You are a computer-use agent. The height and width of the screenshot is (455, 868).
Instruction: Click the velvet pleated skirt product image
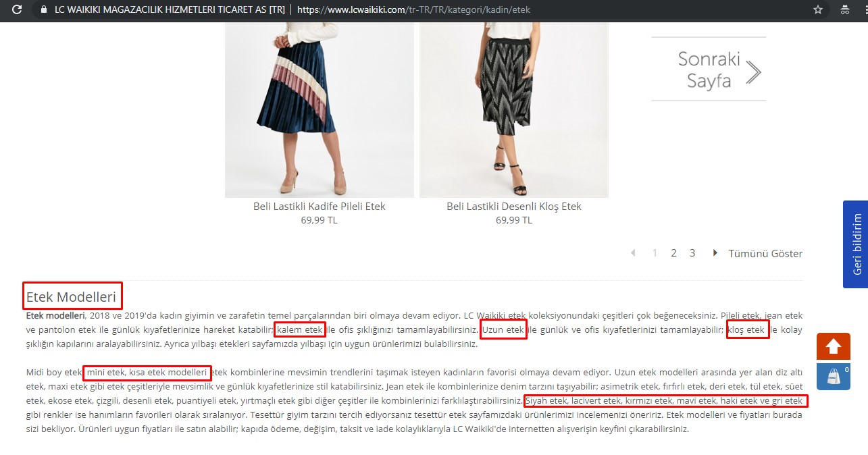(x=320, y=109)
